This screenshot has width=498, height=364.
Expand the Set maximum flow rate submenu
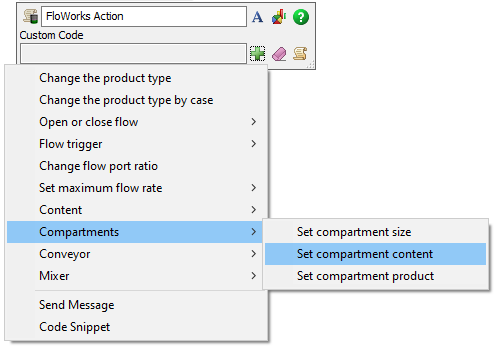pos(137,188)
